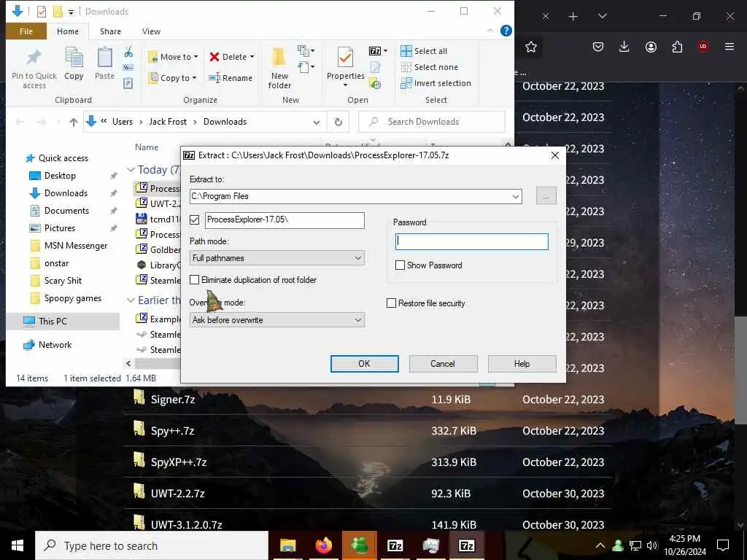Open Firefox from taskbar

pos(323,545)
